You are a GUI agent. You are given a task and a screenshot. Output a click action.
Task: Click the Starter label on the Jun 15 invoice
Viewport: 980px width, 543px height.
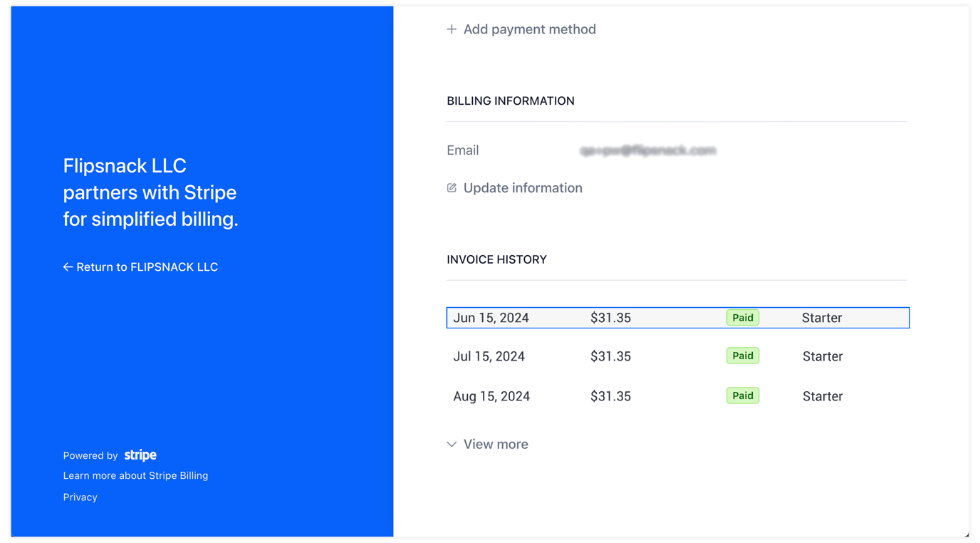point(821,317)
